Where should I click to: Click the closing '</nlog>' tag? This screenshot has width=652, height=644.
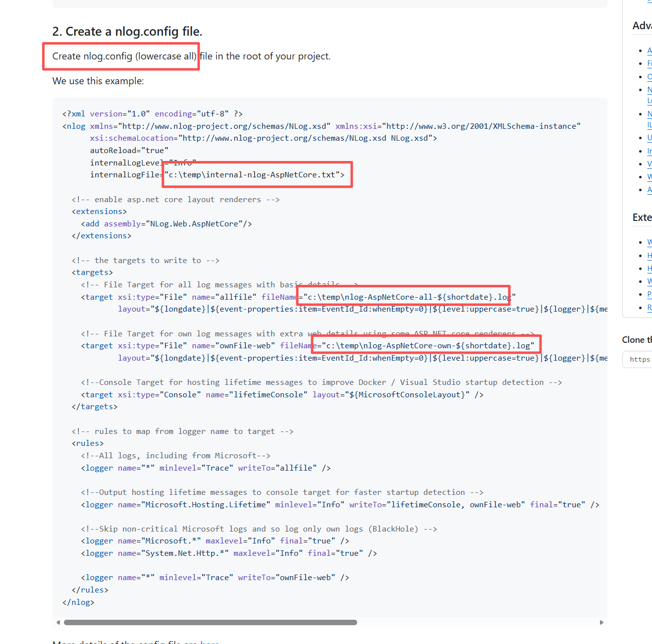pos(78,602)
